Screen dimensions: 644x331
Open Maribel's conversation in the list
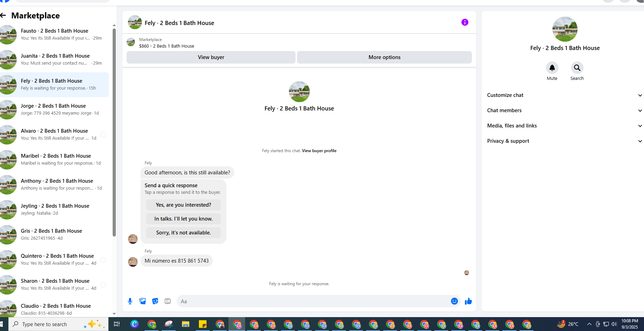[54, 159]
